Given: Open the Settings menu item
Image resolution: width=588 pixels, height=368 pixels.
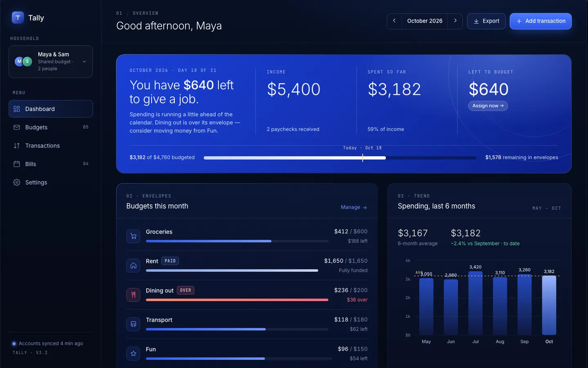Looking at the screenshot, I should (51, 182).
